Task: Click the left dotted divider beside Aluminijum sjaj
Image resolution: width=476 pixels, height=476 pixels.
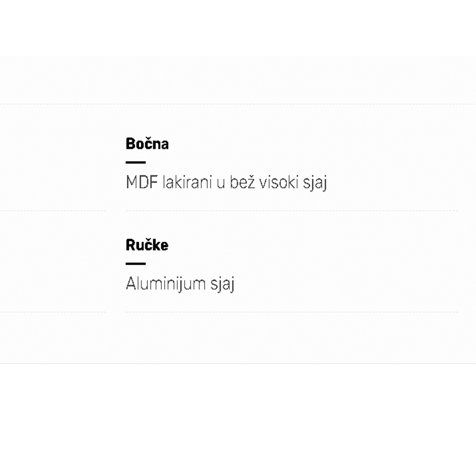Action: [52, 312]
